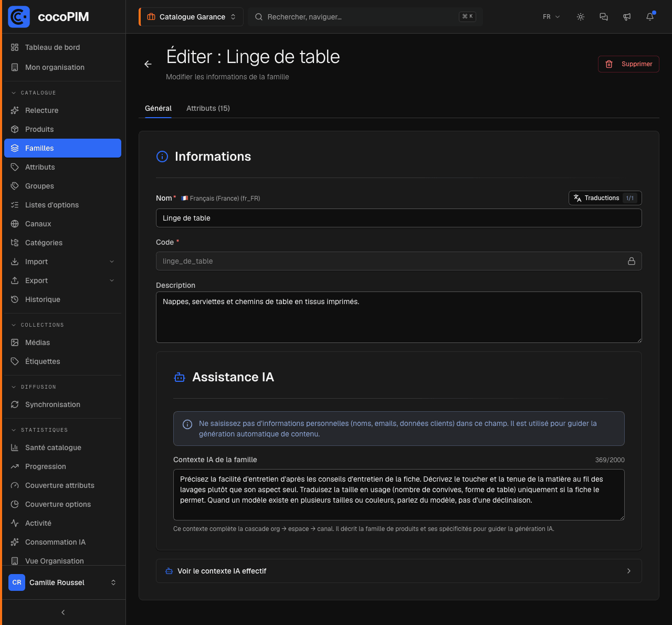Select Familles in the sidebar
The height and width of the screenshot is (625, 672).
click(x=62, y=148)
